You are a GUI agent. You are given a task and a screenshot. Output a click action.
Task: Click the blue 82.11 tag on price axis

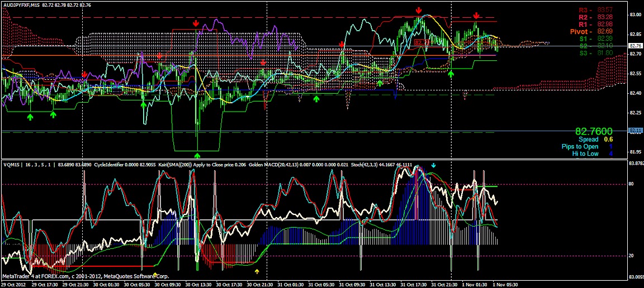(x=635, y=131)
